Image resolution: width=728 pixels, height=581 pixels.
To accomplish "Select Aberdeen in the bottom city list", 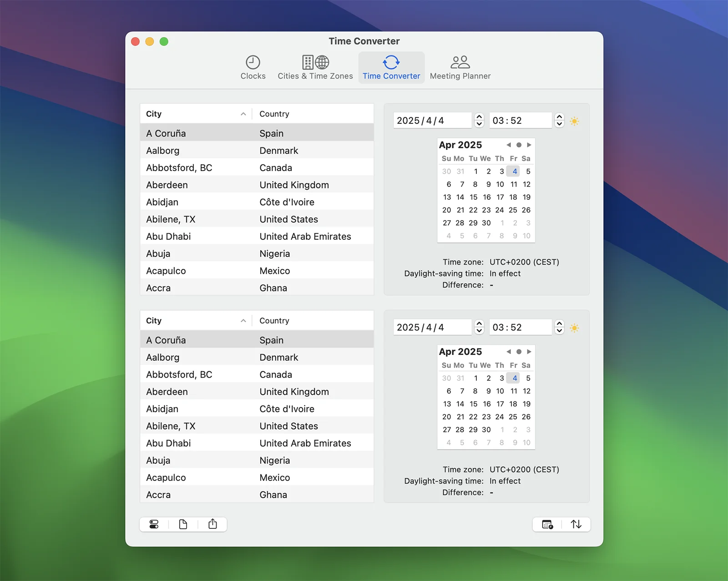I will pyautogui.click(x=167, y=392).
